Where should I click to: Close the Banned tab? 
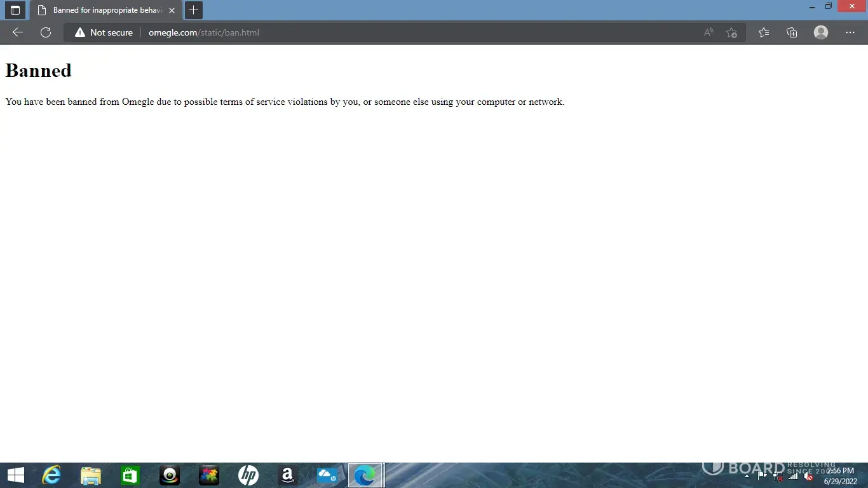(172, 10)
